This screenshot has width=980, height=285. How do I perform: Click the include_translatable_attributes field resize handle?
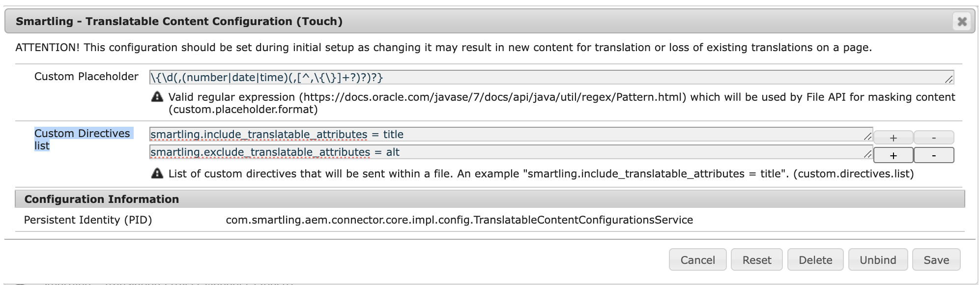coord(868,136)
